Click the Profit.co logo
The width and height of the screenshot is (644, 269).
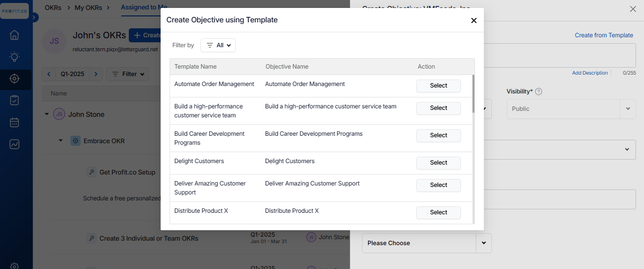point(14,11)
